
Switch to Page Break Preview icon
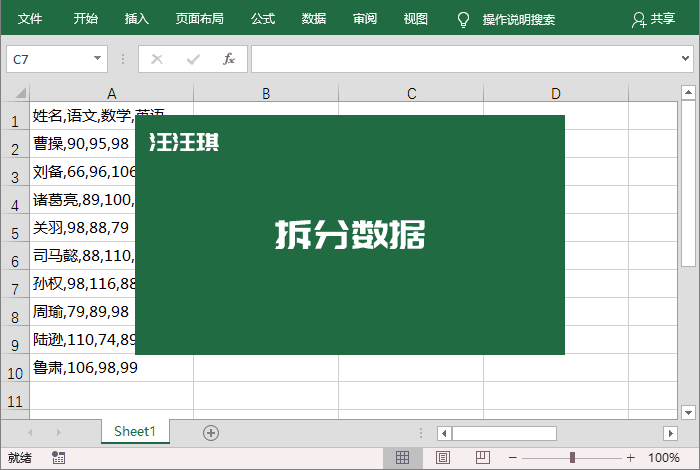pyautogui.click(x=483, y=458)
